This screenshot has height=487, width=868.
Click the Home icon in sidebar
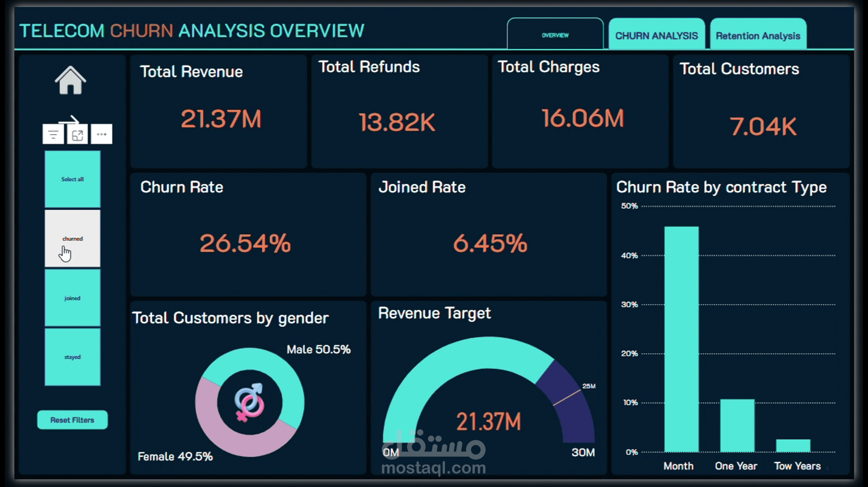pyautogui.click(x=71, y=80)
